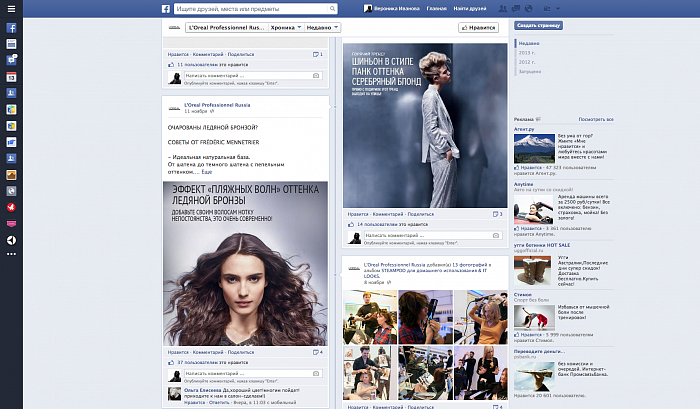Image resolution: width=700 pixels, height=409 pixels.
Task: Open the comment count icon on the 11-likes post
Action: coord(318,54)
